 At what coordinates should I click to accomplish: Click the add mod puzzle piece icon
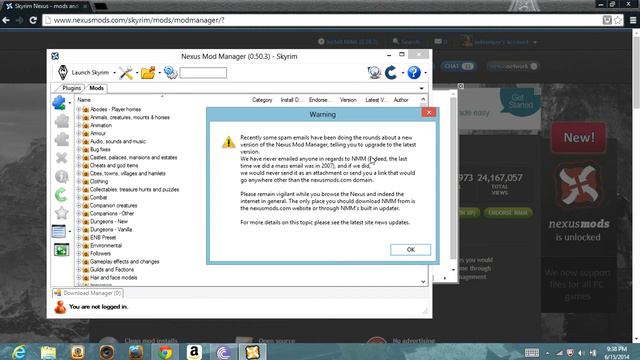(x=59, y=103)
